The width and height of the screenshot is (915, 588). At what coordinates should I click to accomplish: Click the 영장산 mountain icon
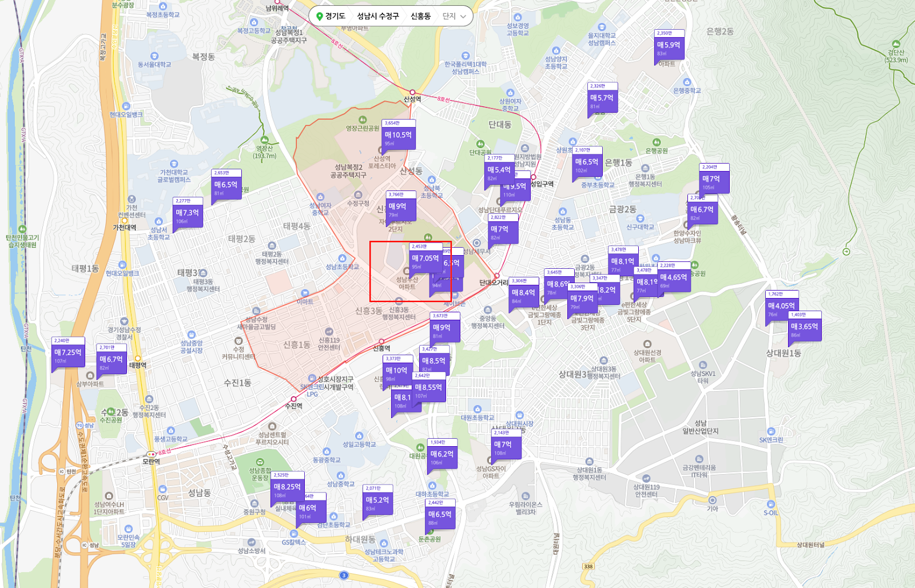[x=264, y=140]
